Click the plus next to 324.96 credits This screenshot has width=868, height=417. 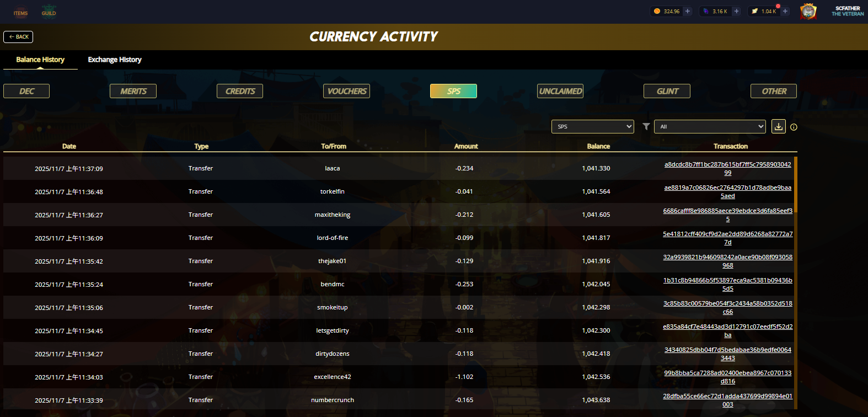click(688, 11)
